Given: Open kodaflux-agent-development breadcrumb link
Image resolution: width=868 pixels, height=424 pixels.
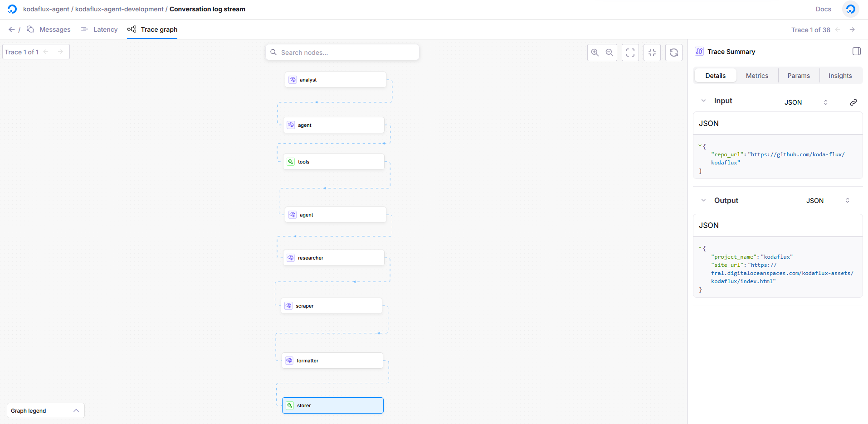Looking at the screenshot, I should point(119,9).
